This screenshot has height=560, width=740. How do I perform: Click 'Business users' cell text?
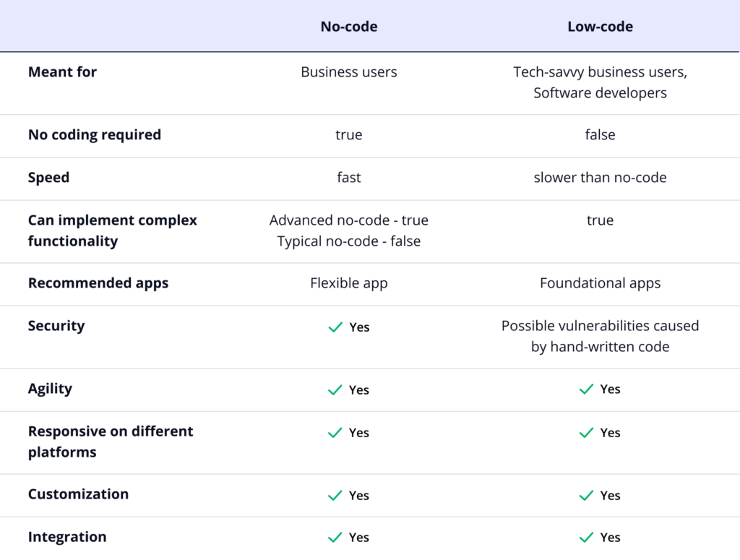point(349,72)
